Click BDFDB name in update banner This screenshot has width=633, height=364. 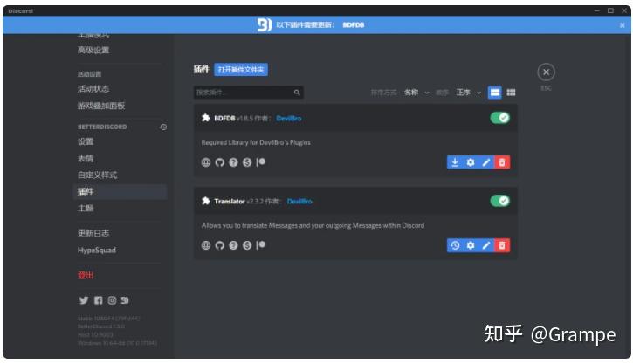pos(354,25)
